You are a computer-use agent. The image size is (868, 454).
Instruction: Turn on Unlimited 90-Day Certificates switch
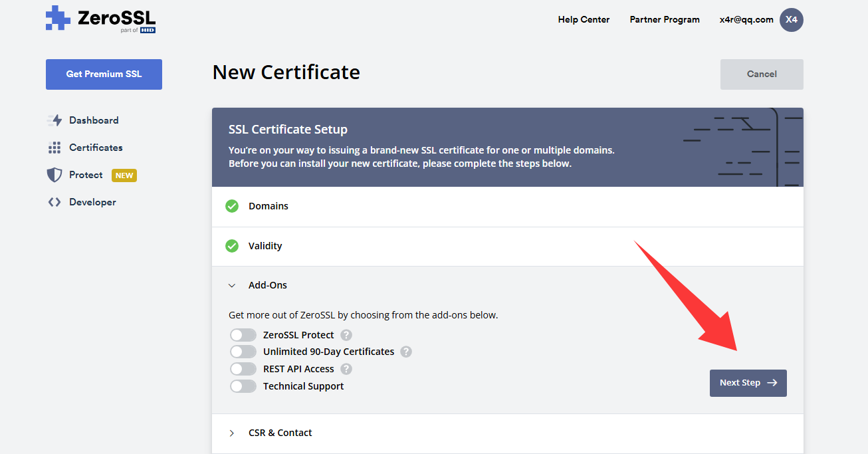point(243,352)
